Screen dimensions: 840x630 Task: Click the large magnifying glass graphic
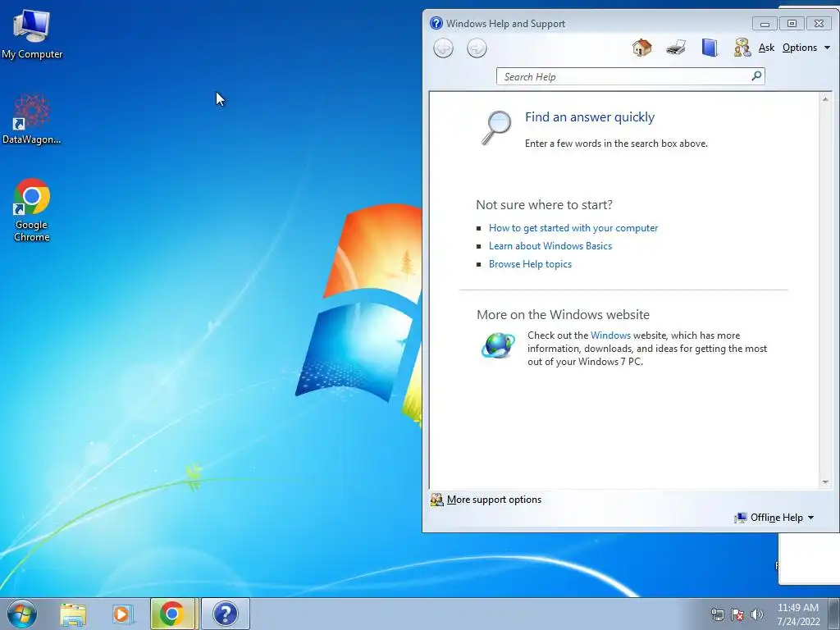click(496, 127)
